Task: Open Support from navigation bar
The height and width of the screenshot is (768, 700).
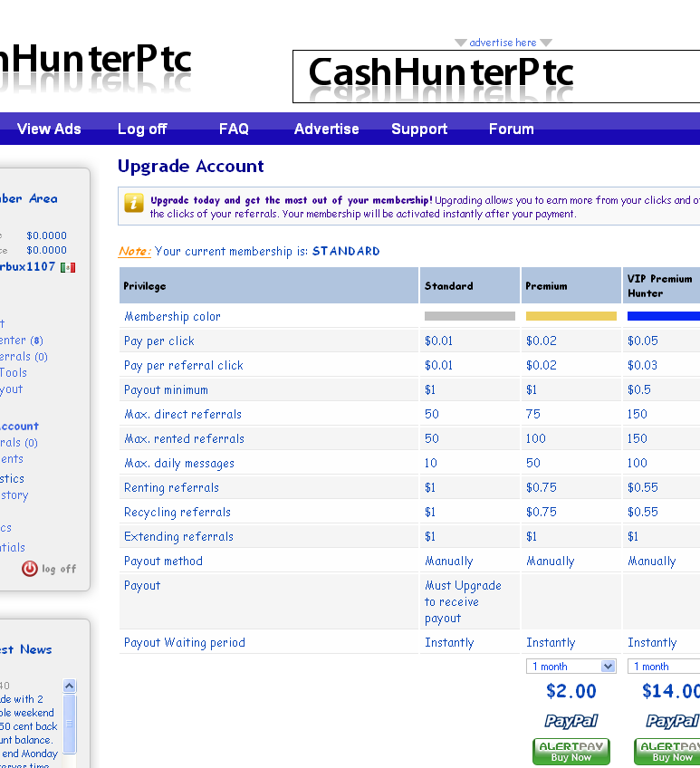Action: click(419, 129)
